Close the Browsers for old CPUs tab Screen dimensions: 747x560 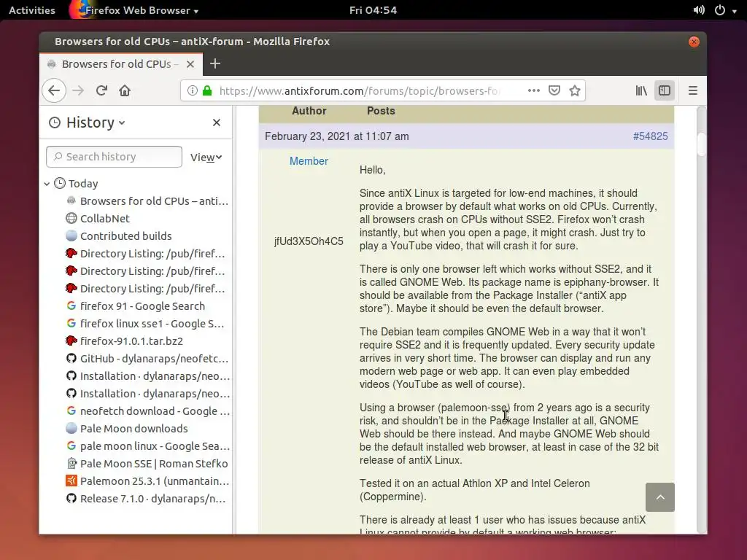coord(190,64)
